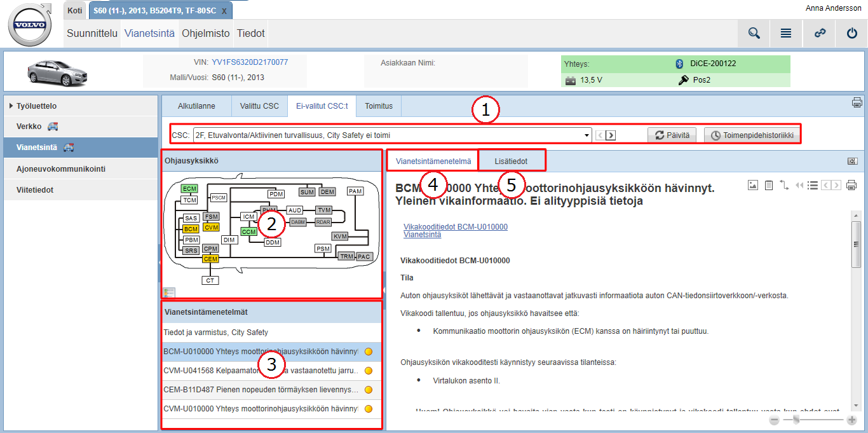Open the Tiedot menu
Screen dimensions: 868x433
[x=251, y=34]
